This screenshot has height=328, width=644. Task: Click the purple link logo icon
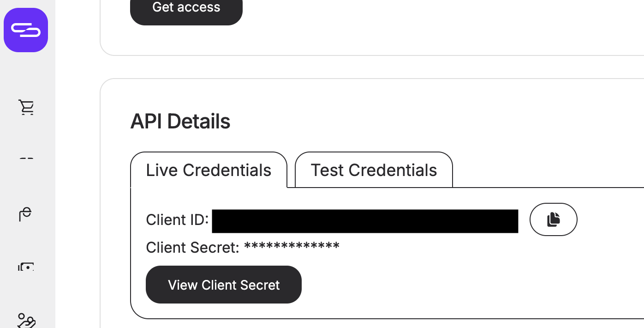[26, 30]
